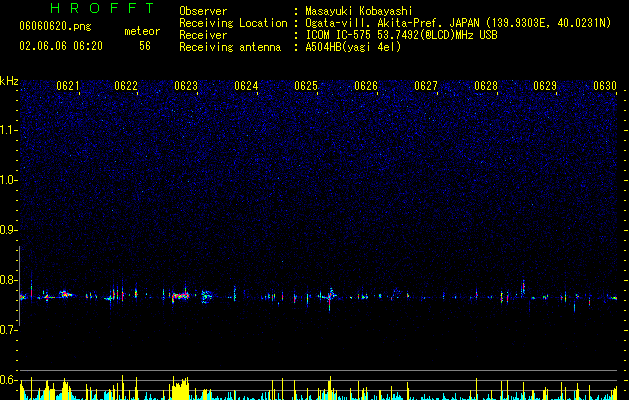Click the HROFFT title text

click(103, 8)
